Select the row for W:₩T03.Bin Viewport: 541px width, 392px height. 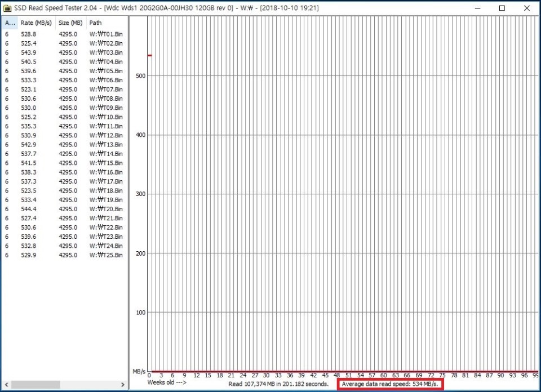64,52
